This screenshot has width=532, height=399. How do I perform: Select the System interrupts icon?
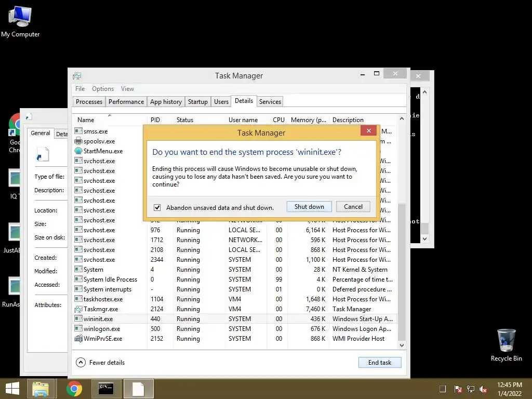(x=78, y=289)
